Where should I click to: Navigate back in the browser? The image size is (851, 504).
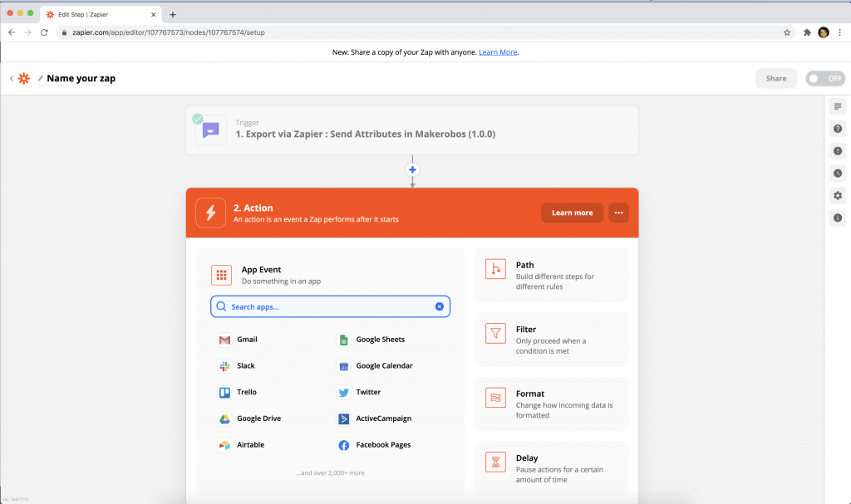pos(12,32)
